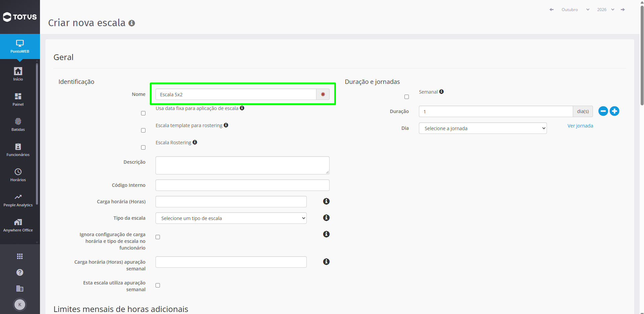Enable Usa data fixa para aplicação de escala

[143, 113]
